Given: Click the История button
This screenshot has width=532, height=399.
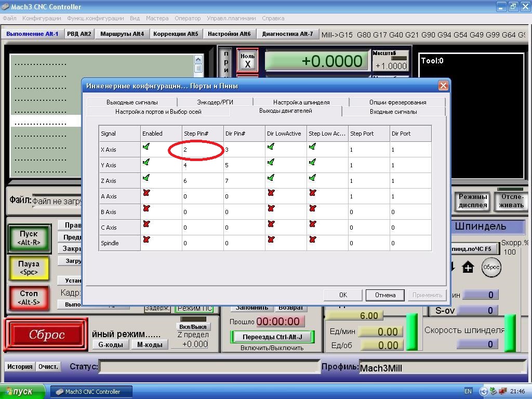Looking at the screenshot, I should tap(20, 366).
